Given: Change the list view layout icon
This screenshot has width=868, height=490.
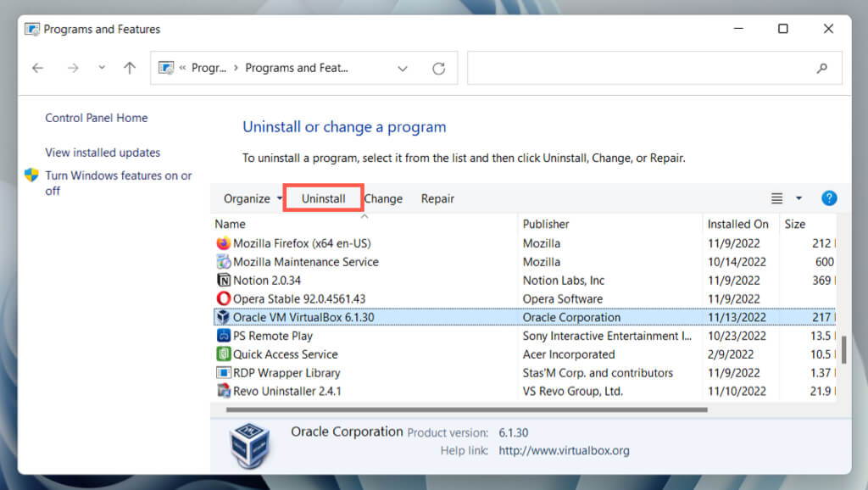Looking at the screenshot, I should click(776, 198).
